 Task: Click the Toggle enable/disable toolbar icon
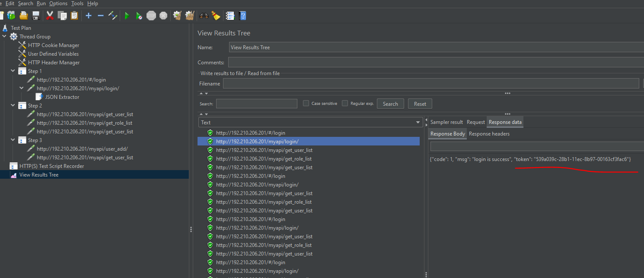click(113, 16)
